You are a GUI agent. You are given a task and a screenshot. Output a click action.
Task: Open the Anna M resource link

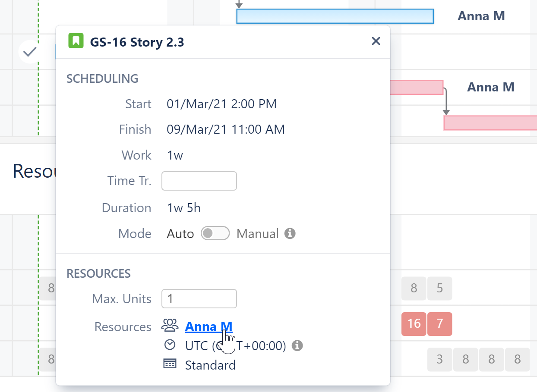click(208, 326)
